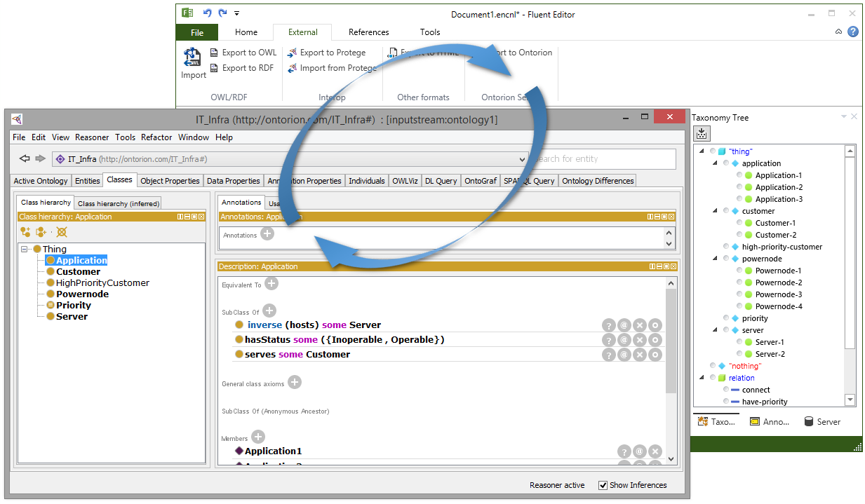
Task: Click the delete class icon in Class hierarchy
Action: click(62, 232)
